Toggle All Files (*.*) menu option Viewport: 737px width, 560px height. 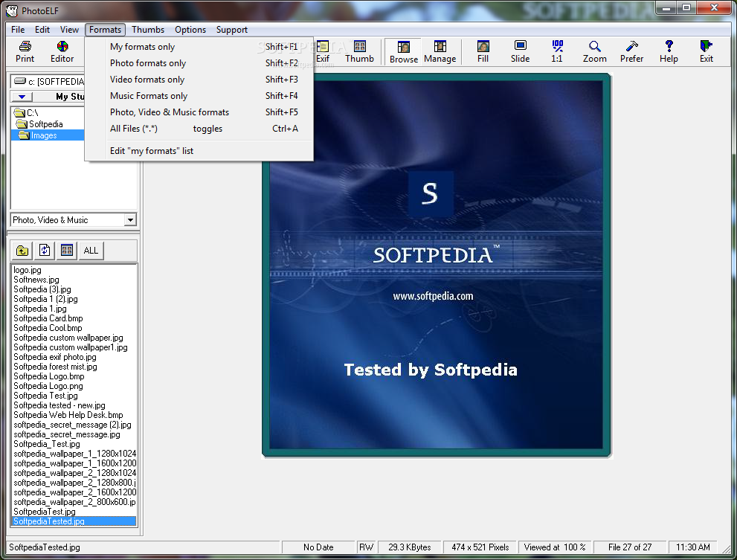tap(134, 129)
